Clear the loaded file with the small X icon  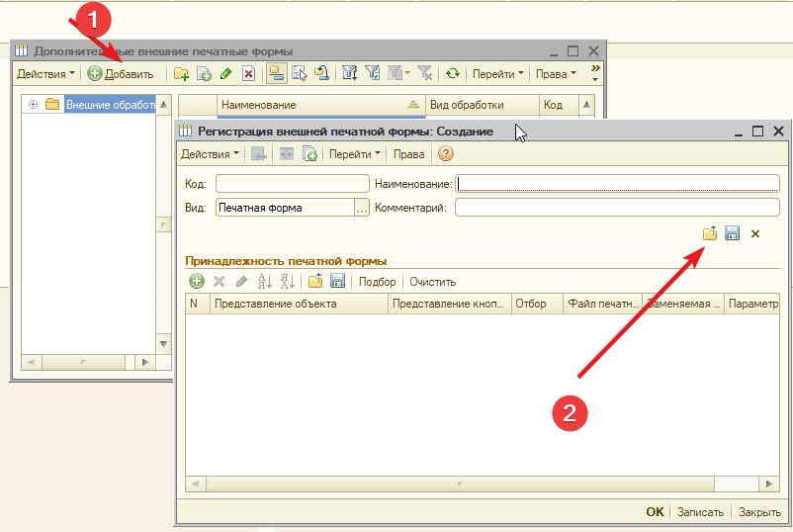(x=755, y=234)
